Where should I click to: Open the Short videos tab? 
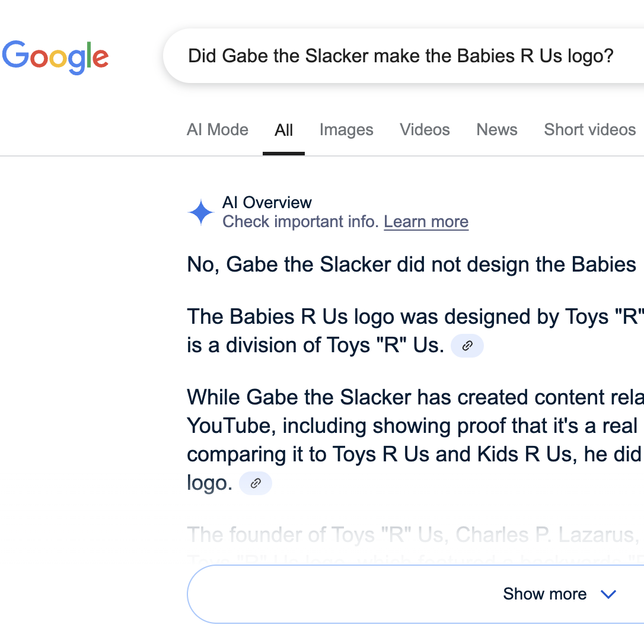589,130
